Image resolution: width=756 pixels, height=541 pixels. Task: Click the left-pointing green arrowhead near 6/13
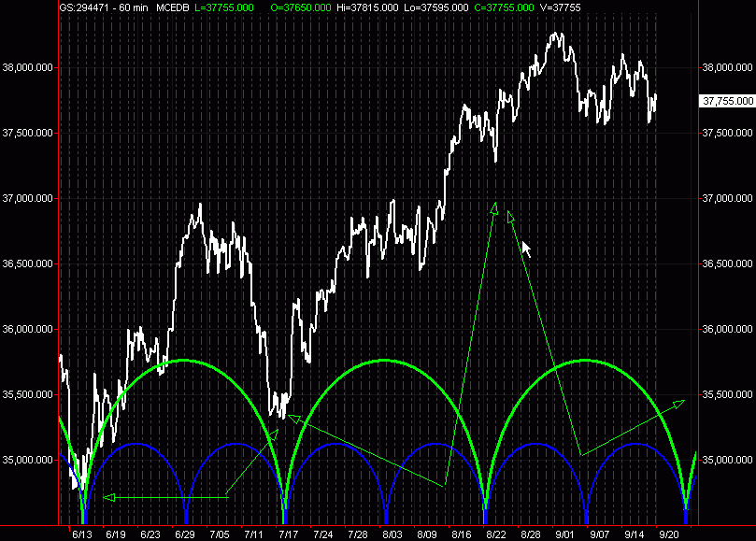(107, 497)
